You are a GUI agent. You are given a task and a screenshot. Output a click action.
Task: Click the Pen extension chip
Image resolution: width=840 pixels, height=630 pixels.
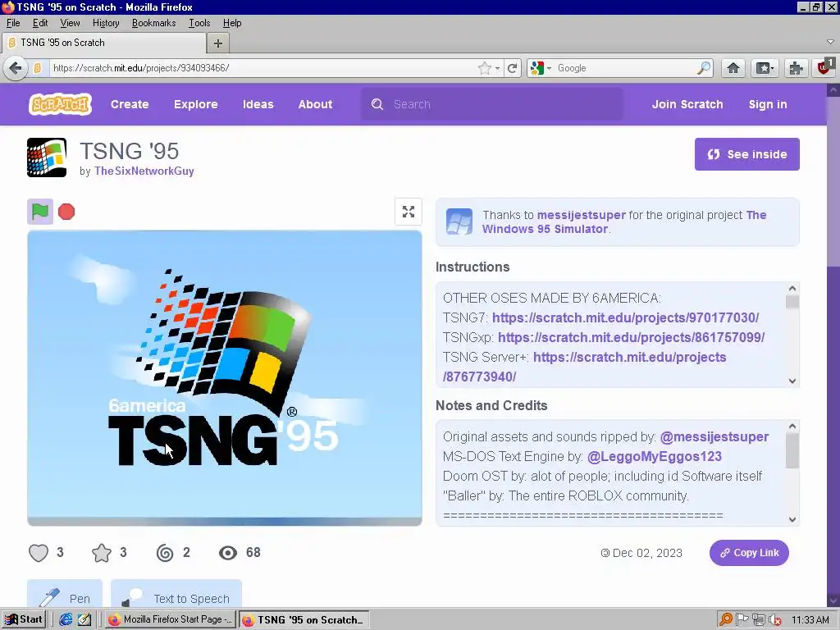click(65, 596)
